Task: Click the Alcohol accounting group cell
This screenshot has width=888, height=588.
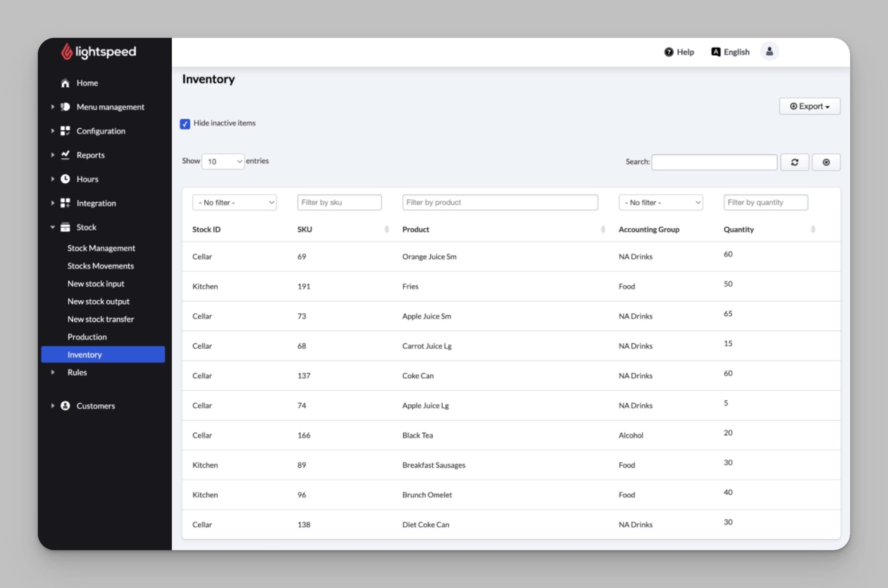Action: (x=631, y=435)
